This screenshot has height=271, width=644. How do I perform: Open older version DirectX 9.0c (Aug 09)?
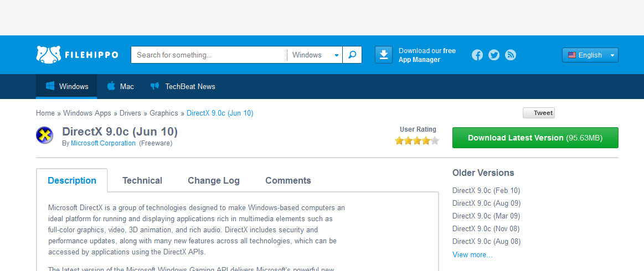click(x=486, y=203)
